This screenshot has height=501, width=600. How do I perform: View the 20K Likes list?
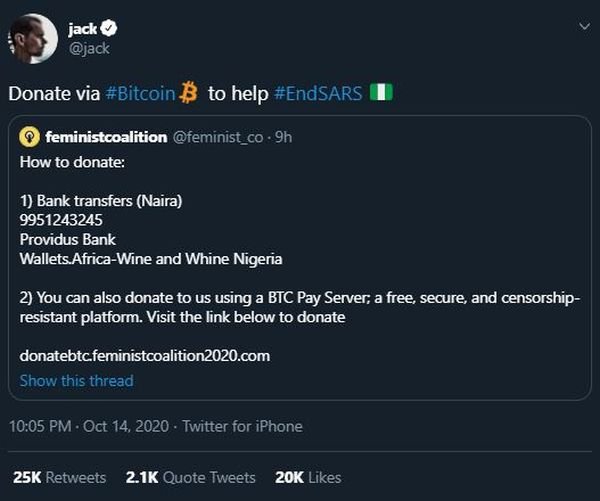308,477
